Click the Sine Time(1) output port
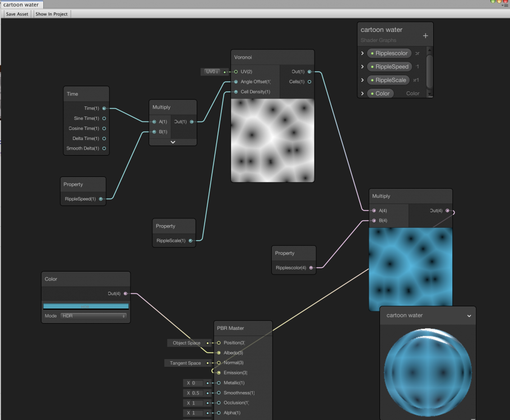 tap(104, 118)
